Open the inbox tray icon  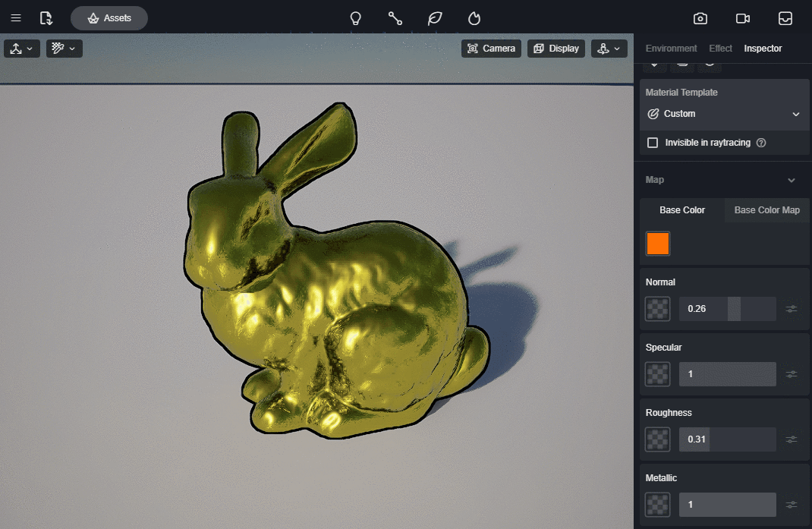point(785,19)
